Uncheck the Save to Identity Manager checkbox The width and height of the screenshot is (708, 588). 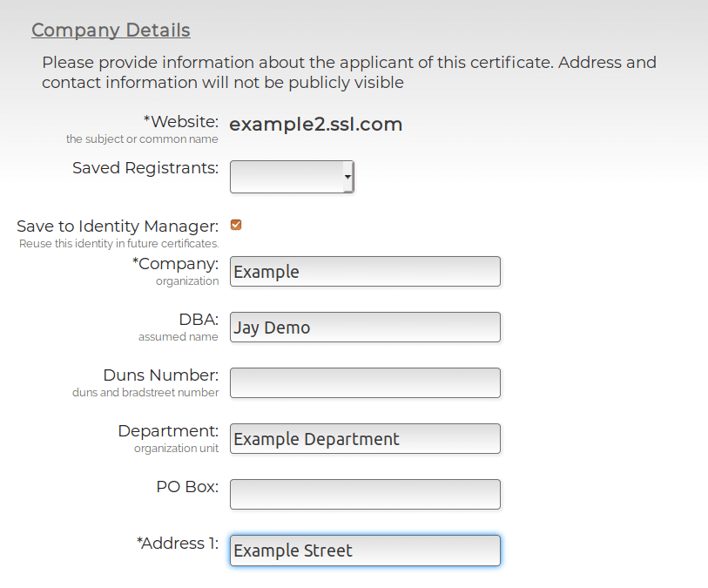click(236, 225)
